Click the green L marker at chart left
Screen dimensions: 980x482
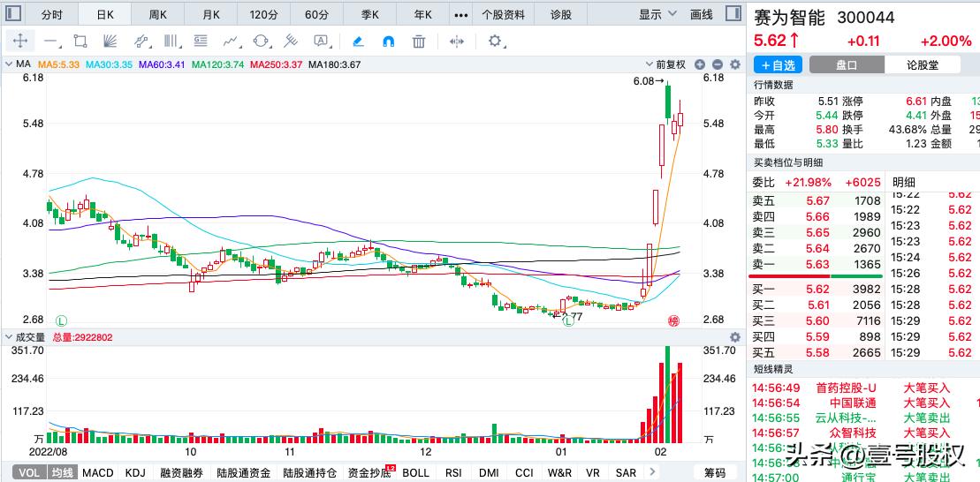point(61,321)
